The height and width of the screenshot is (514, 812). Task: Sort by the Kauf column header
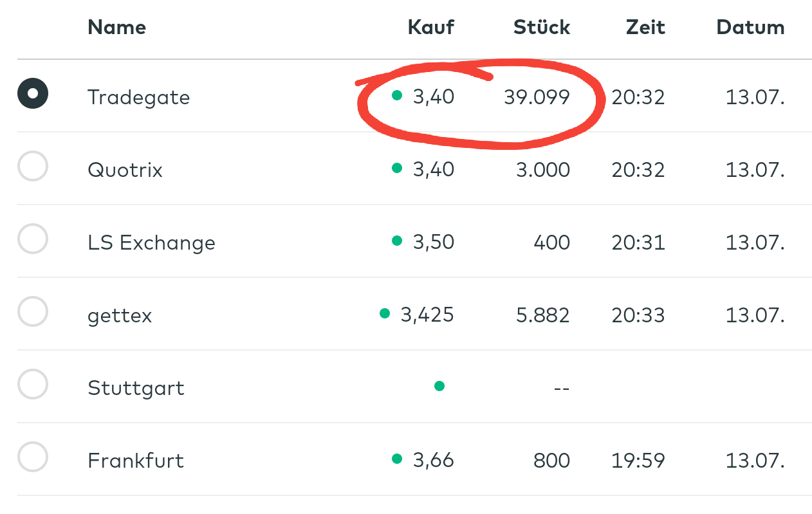(x=430, y=27)
